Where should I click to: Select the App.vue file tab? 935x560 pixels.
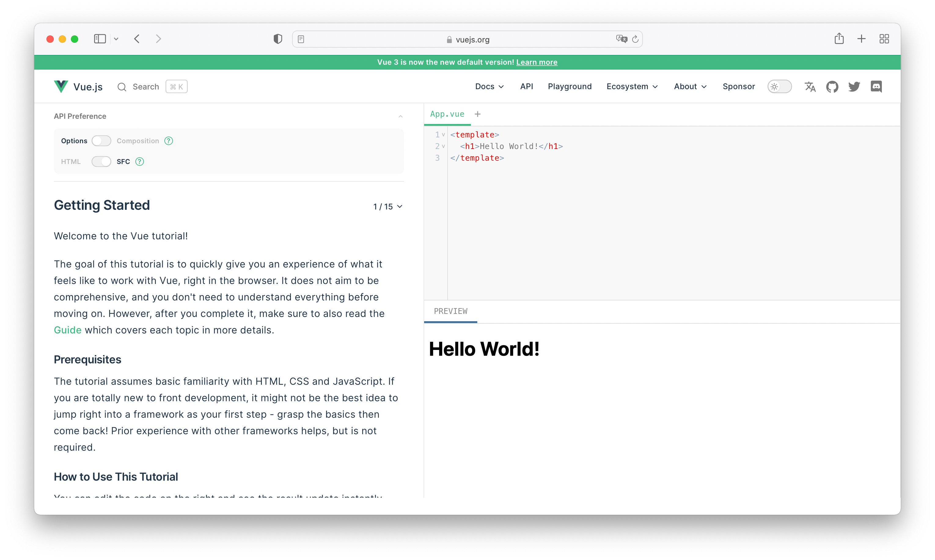point(447,114)
